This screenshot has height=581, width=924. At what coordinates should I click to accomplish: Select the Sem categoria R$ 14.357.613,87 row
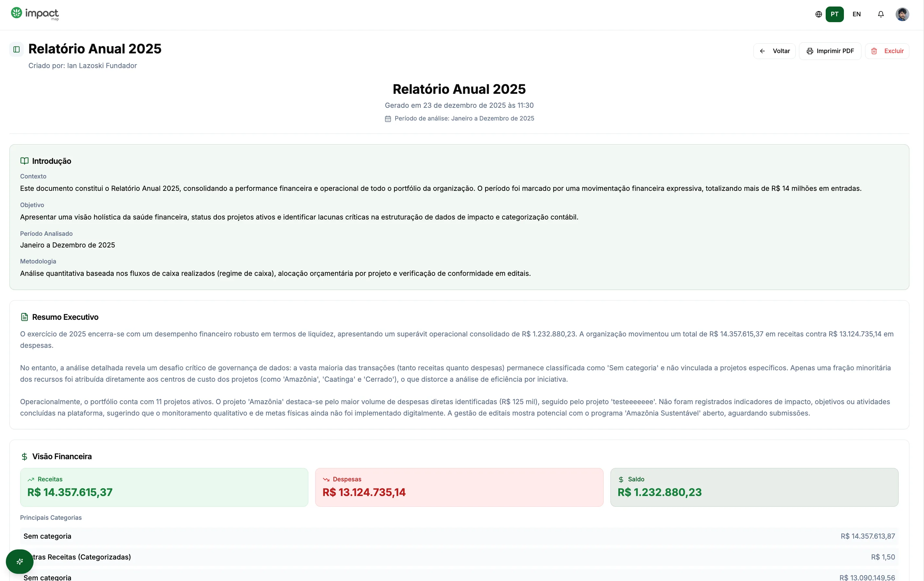pos(459,536)
